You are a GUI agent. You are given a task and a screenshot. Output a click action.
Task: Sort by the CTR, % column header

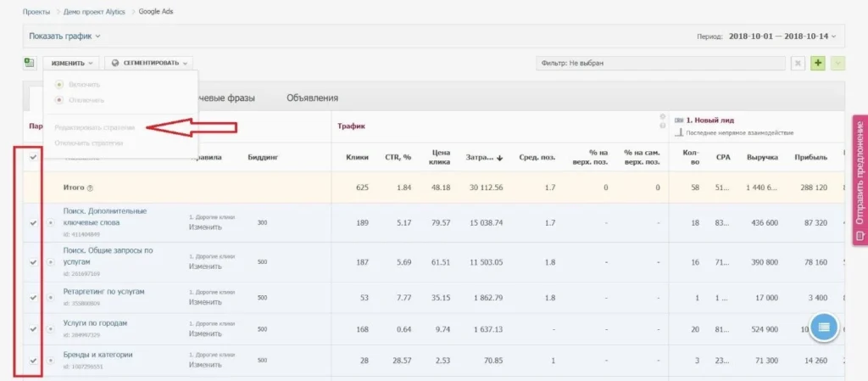click(x=398, y=157)
